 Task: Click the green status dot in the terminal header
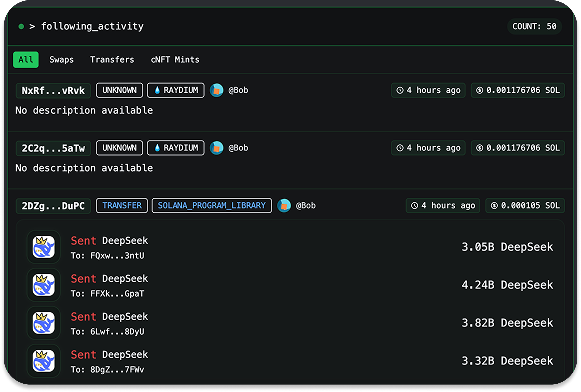click(21, 26)
